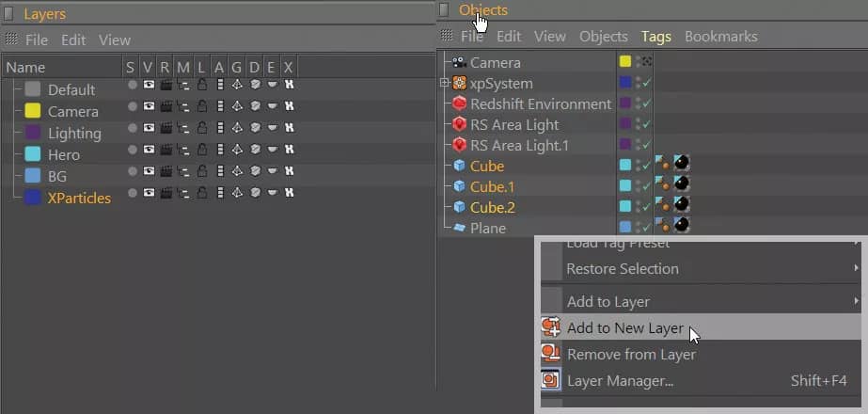Click the Remove from Layer icon
Screen dimensions: 868x414
tap(551, 355)
